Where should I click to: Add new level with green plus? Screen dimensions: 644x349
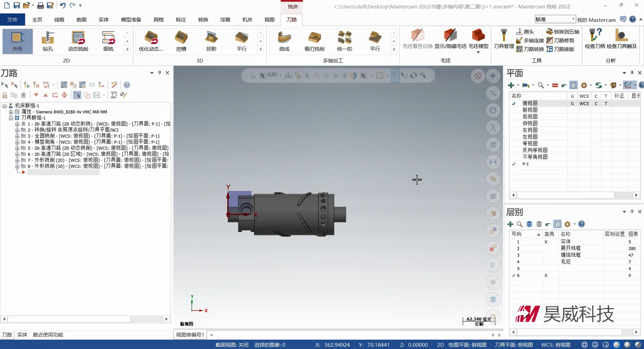coord(510,224)
